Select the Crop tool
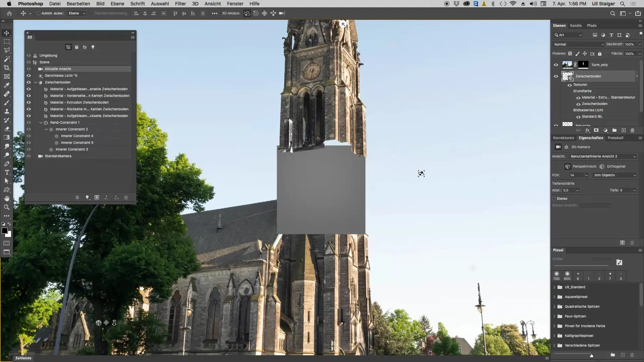This screenshot has height=362, width=644. coord(7,68)
